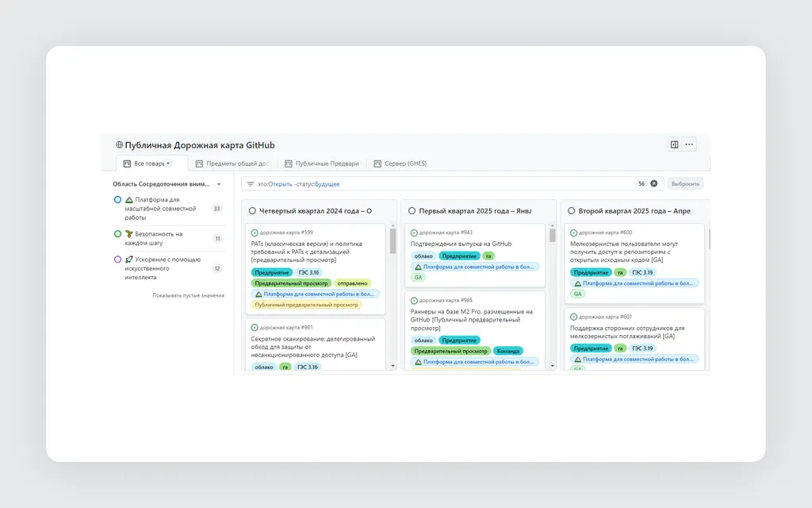Click the globe icon beside the project title
This screenshot has height=508, width=812.
119,145
